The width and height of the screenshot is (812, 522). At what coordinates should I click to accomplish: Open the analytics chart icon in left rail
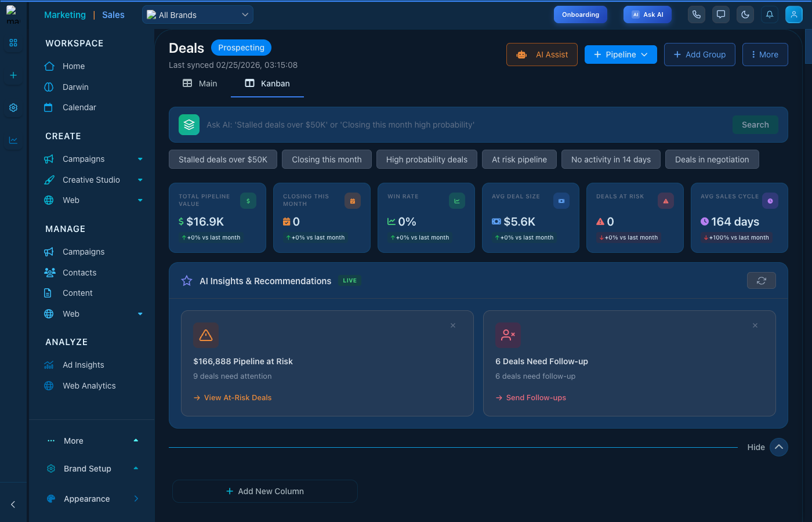[13, 140]
